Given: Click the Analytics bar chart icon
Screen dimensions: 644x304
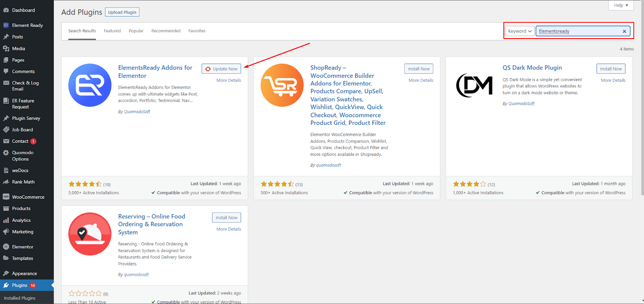Looking at the screenshot, I should [6, 220].
